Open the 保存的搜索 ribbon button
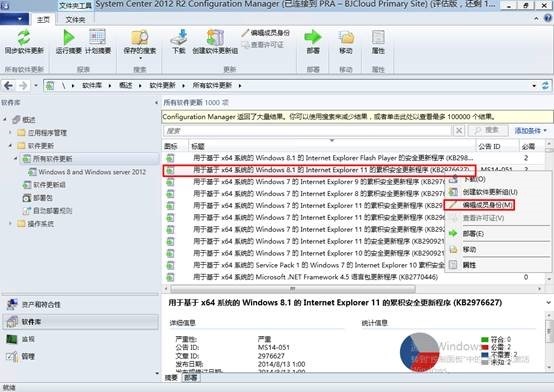This screenshot has height=392, width=554. 140,43
